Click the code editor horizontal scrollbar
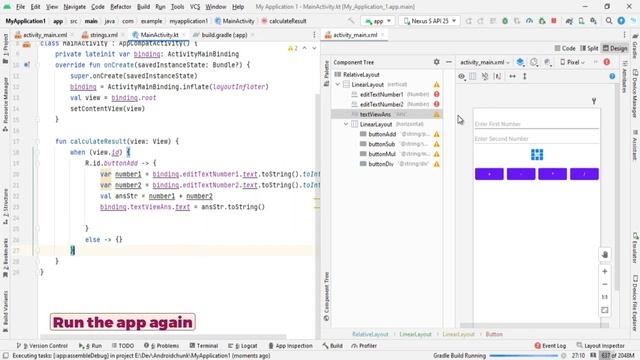Viewport: 640px width, 360px height. pos(163,337)
